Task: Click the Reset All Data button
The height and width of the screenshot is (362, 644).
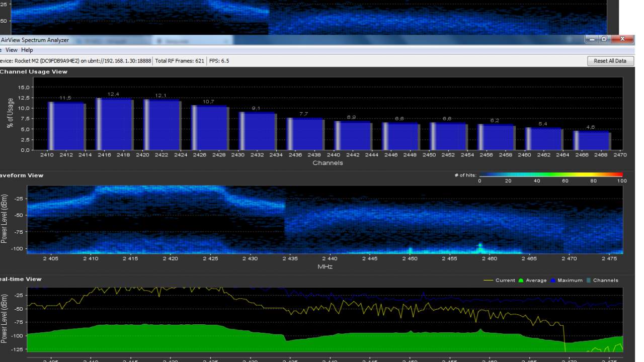Action: [x=610, y=61]
